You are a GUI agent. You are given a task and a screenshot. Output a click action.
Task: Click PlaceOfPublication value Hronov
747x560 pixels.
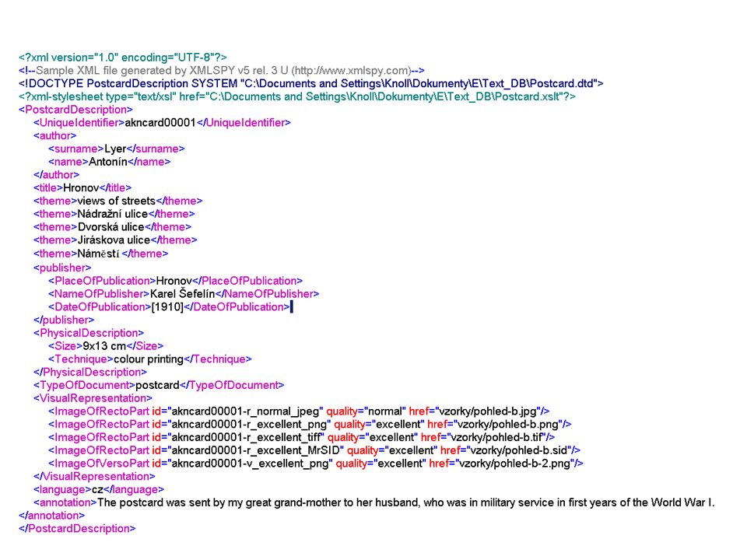[x=174, y=281]
